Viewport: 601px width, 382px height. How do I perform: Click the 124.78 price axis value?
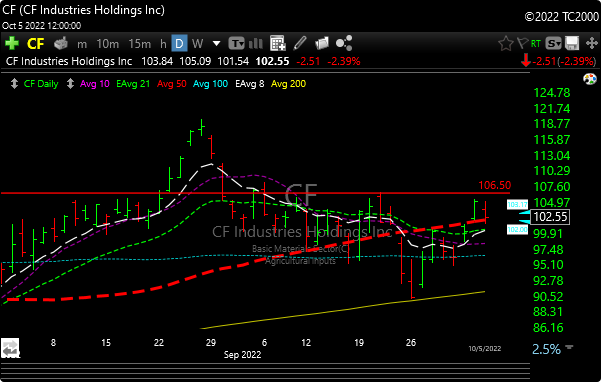point(552,93)
